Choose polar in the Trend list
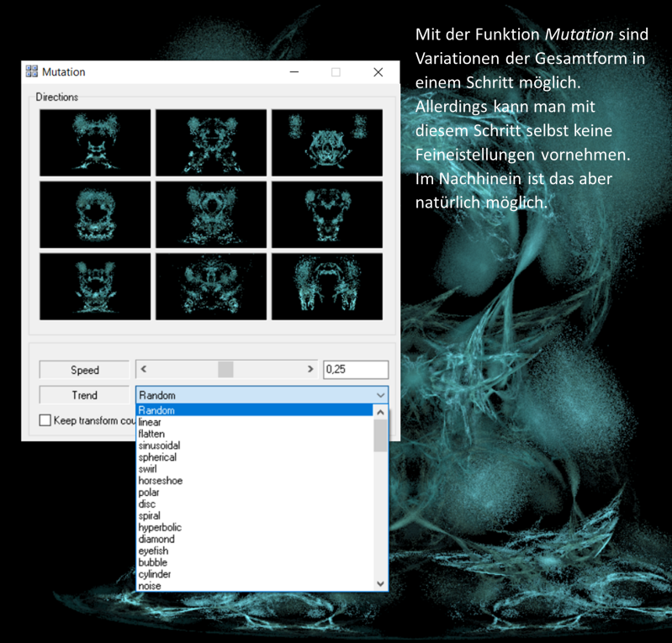The height and width of the screenshot is (643, 672). 255,493
